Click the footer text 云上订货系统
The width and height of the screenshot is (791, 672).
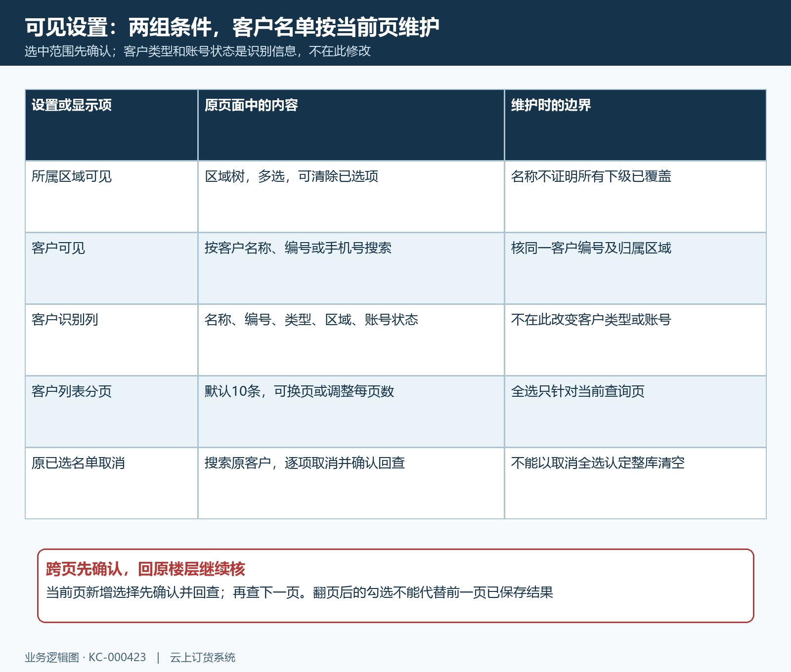[x=203, y=657]
